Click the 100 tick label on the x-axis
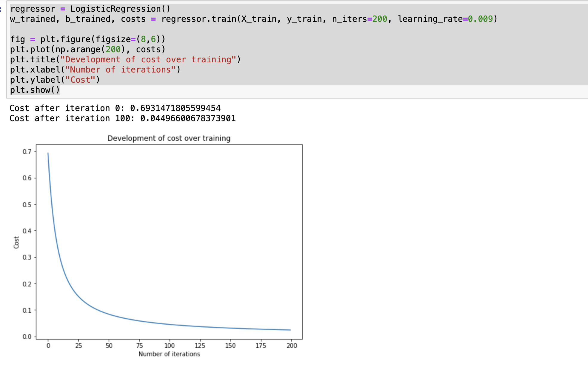 tap(169, 346)
